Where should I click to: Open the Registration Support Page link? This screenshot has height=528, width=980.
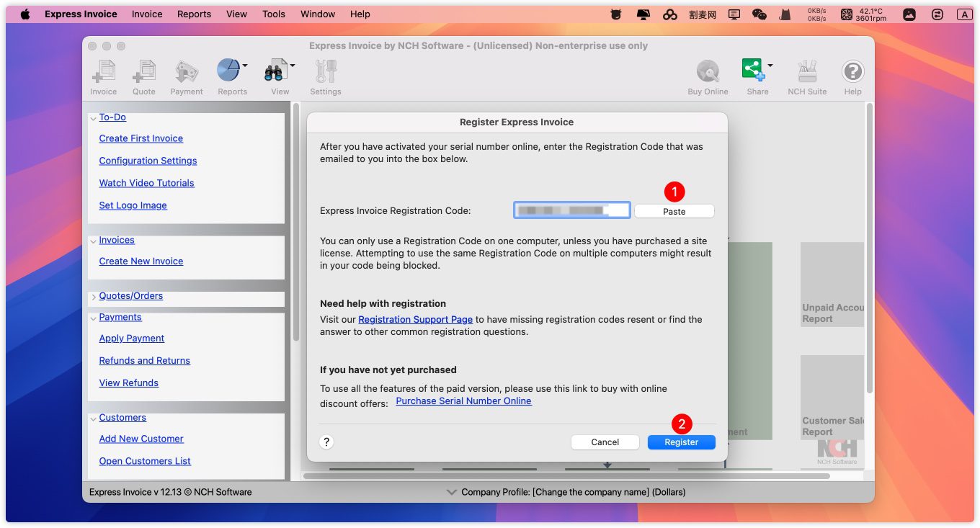coord(415,319)
